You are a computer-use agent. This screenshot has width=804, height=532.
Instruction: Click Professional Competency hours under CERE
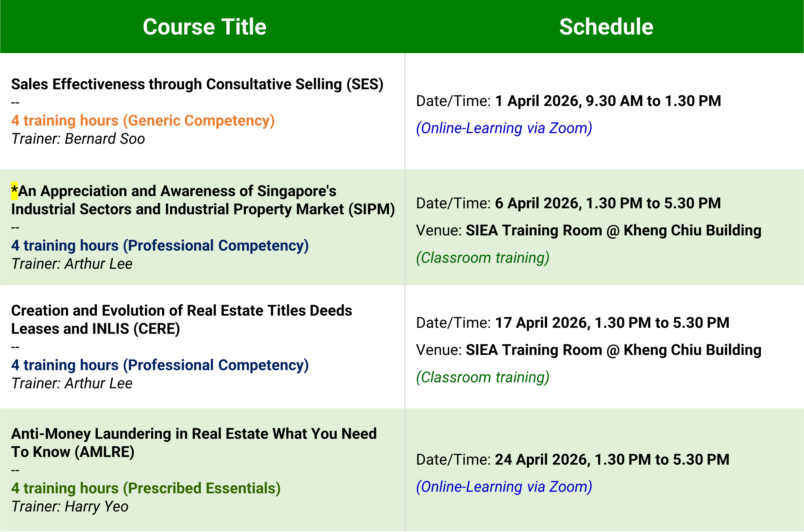[159, 365]
